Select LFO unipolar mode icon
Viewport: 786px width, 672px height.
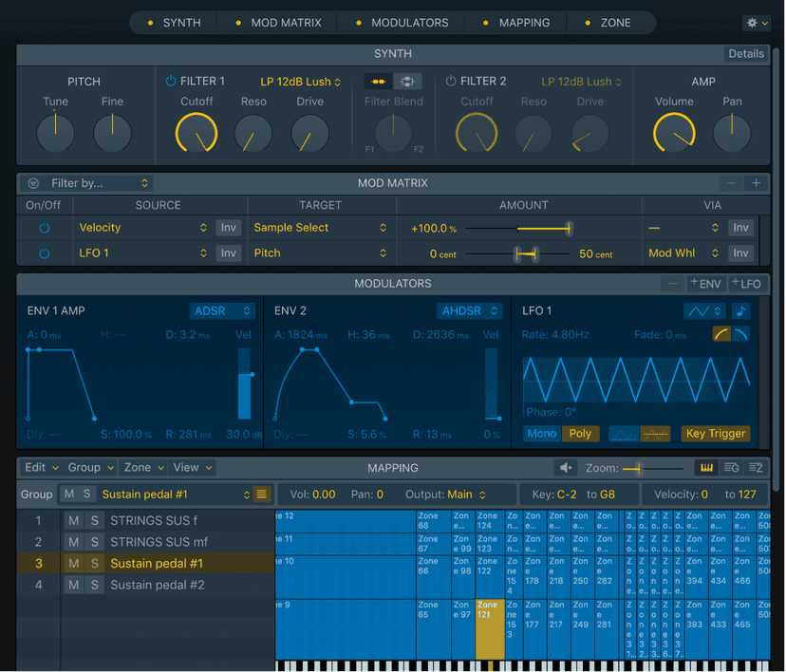pos(624,434)
